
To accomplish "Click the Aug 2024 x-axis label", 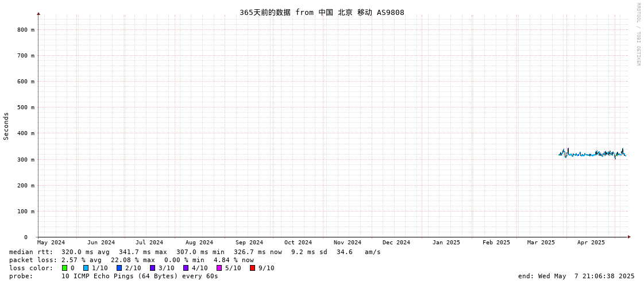I will [199, 243].
